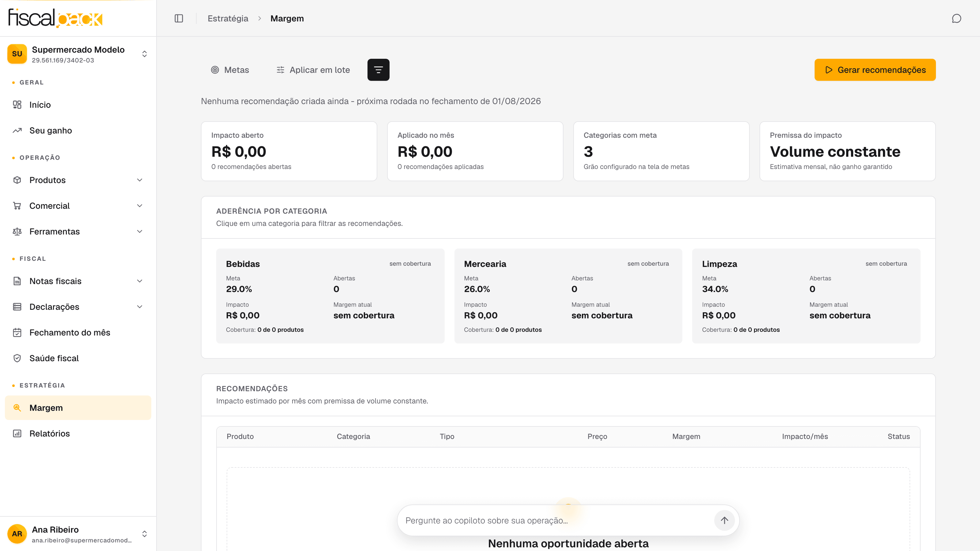Toggle the sidebar panel icon
Viewport: 980px width, 551px height.
[x=179, y=18]
